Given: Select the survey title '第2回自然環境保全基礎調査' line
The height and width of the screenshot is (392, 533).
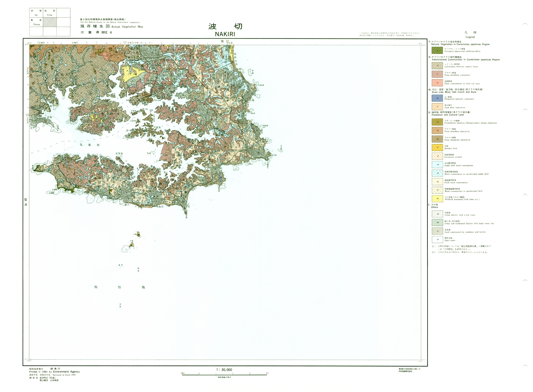Looking at the screenshot, I should (x=103, y=20).
